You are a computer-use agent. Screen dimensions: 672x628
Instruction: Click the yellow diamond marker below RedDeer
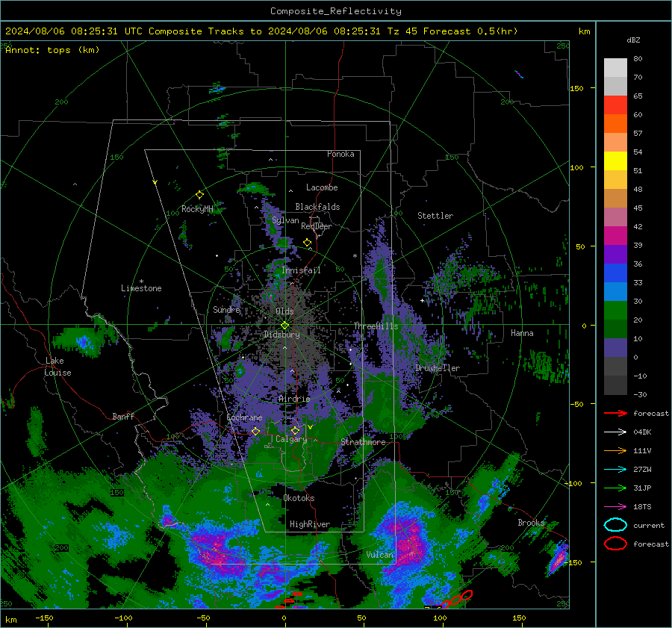click(x=308, y=243)
